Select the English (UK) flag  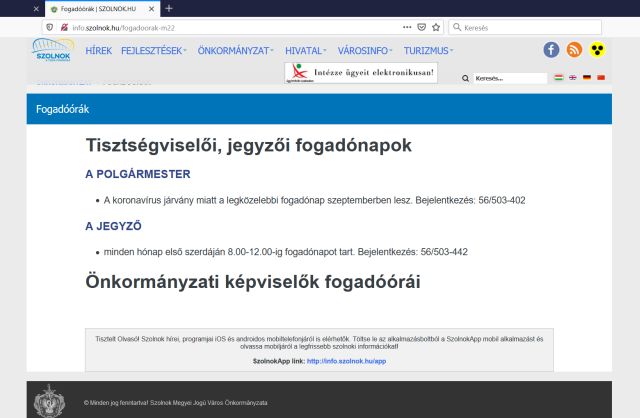pos(572,78)
